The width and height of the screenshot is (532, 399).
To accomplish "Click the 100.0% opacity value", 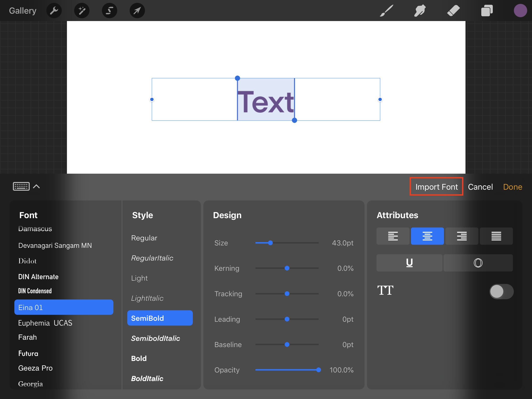I will [342, 370].
